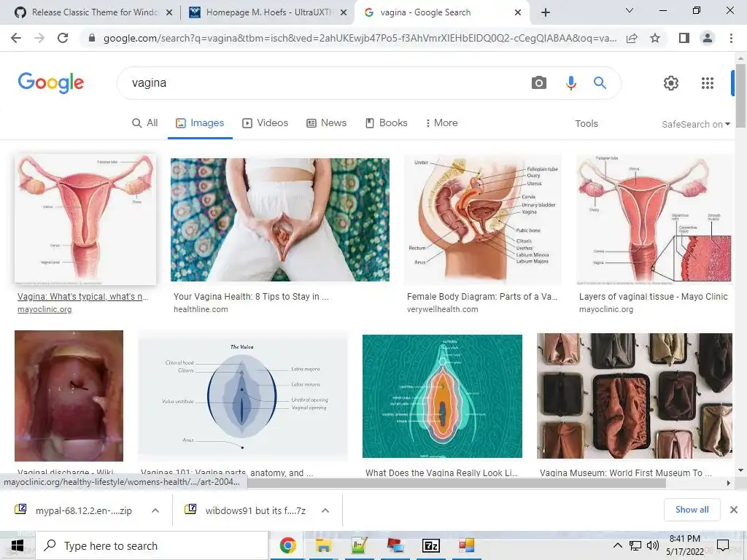Open Google settings gear
The height and width of the screenshot is (560, 747).
coord(671,83)
